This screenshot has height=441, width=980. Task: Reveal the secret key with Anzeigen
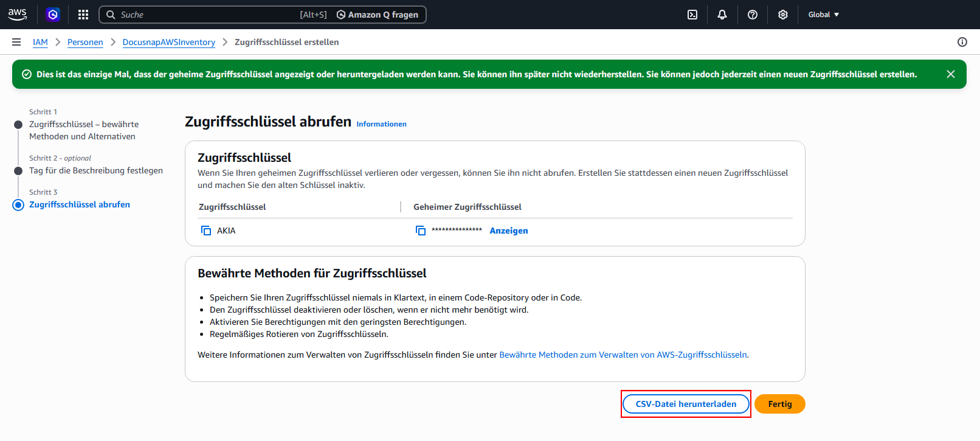(509, 231)
